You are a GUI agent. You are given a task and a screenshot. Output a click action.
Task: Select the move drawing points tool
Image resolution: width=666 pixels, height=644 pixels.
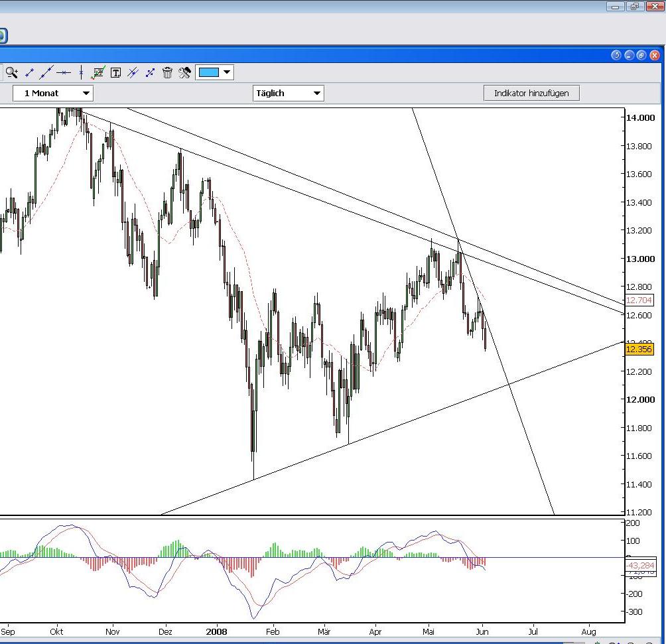coord(150,73)
